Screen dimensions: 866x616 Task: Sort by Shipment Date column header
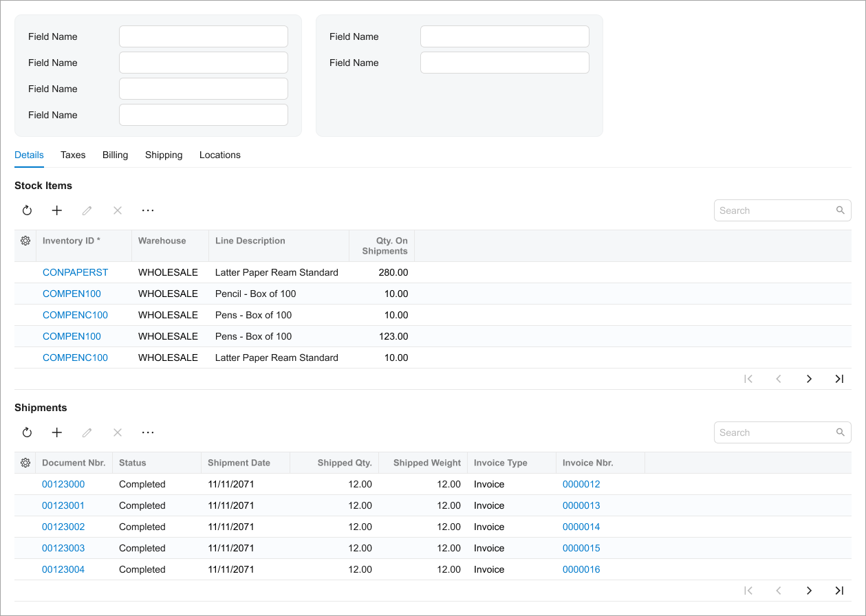point(239,463)
